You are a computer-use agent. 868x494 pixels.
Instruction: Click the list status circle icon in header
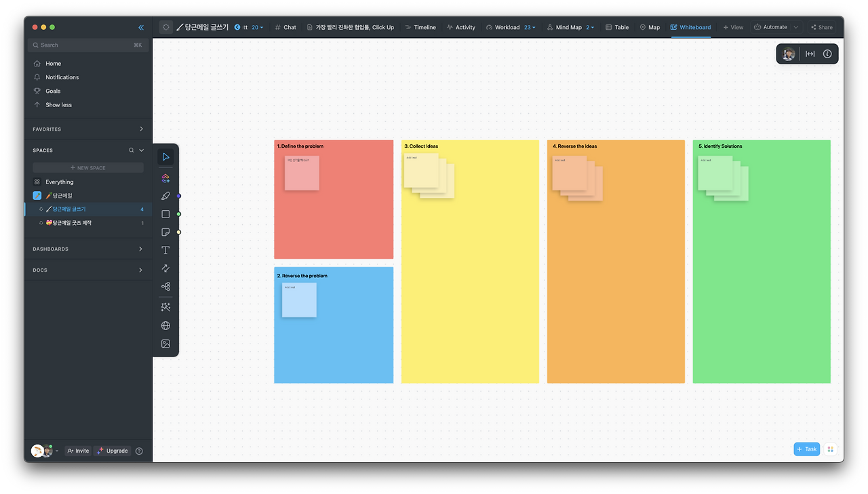(x=166, y=27)
